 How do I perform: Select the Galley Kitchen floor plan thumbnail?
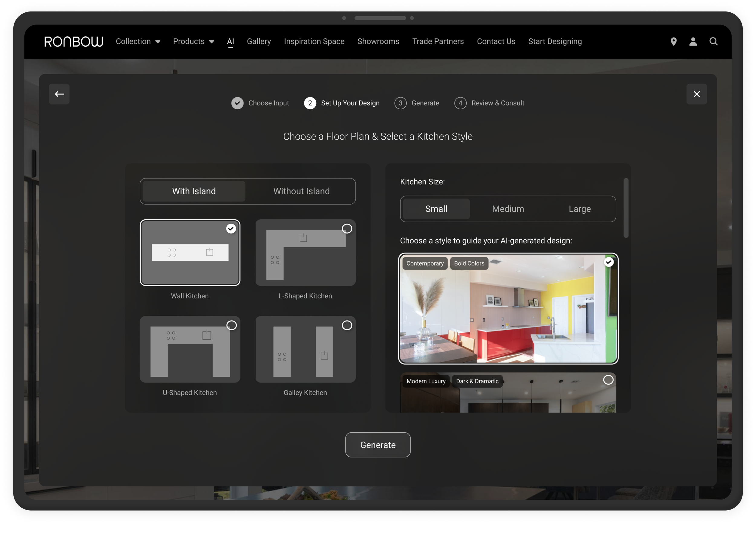point(305,349)
